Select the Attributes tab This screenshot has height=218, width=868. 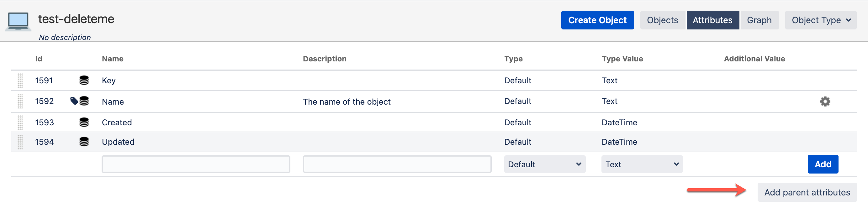tap(712, 20)
